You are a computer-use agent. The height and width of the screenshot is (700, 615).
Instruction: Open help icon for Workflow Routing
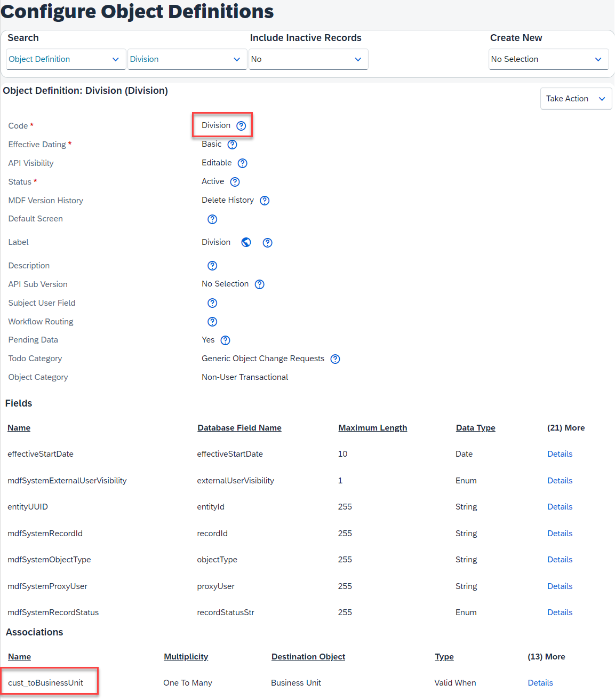212,322
